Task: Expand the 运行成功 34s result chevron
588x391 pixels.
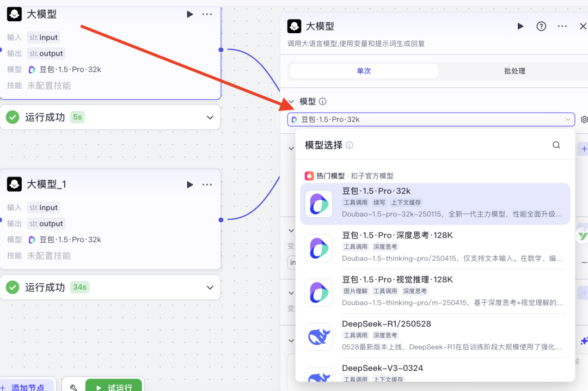Action: point(210,288)
